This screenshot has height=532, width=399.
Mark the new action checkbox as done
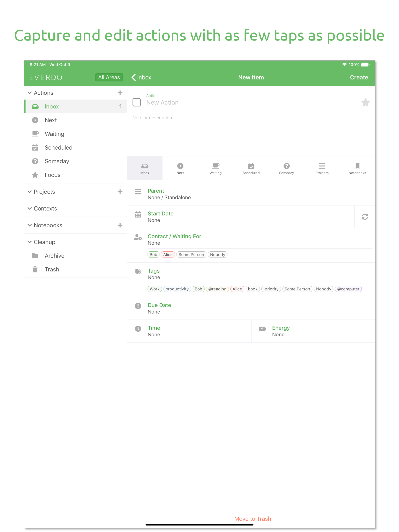tap(137, 102)
